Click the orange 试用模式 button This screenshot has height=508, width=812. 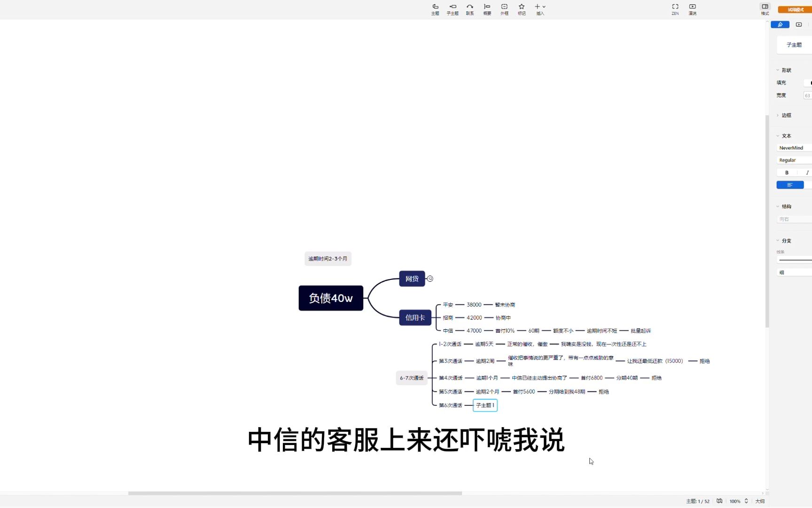point(795,9)
